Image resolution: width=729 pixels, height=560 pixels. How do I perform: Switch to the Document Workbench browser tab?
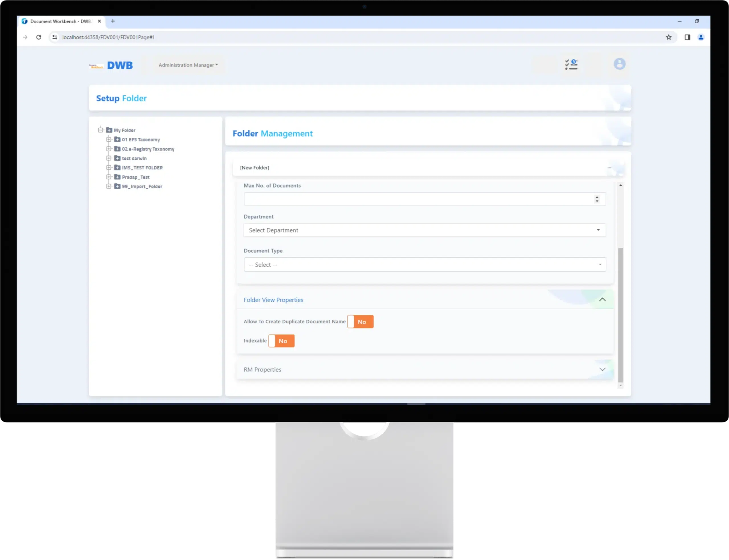(x=61, y=21)
